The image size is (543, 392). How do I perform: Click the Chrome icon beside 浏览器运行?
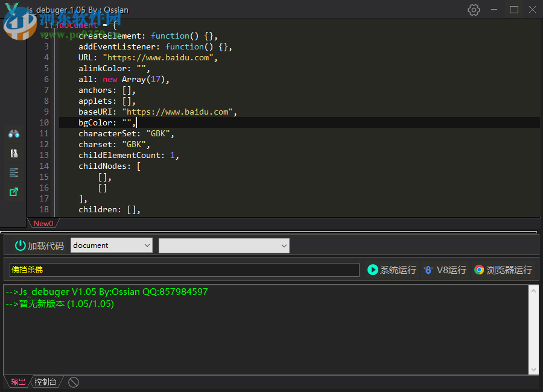(x=480, y=270)
